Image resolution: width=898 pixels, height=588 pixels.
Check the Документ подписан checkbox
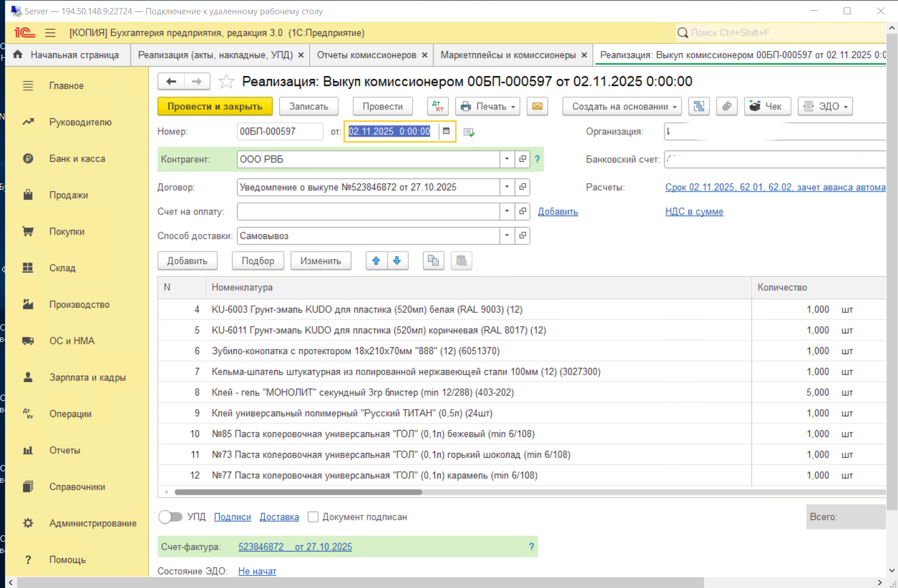point(313,517)
